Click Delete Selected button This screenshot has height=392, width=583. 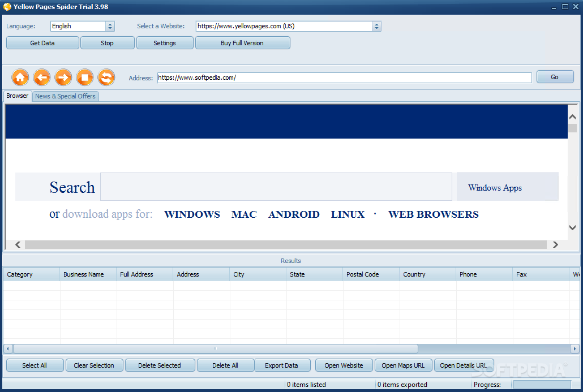tap(160, 365)
